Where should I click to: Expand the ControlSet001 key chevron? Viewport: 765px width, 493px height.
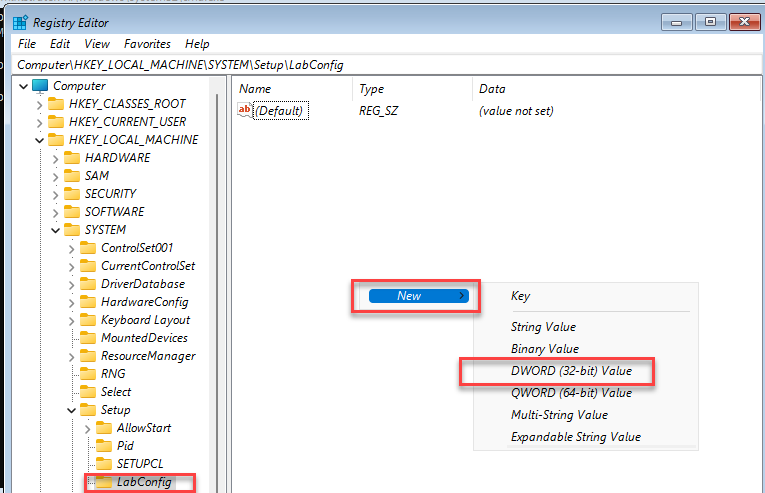(71, 248)
